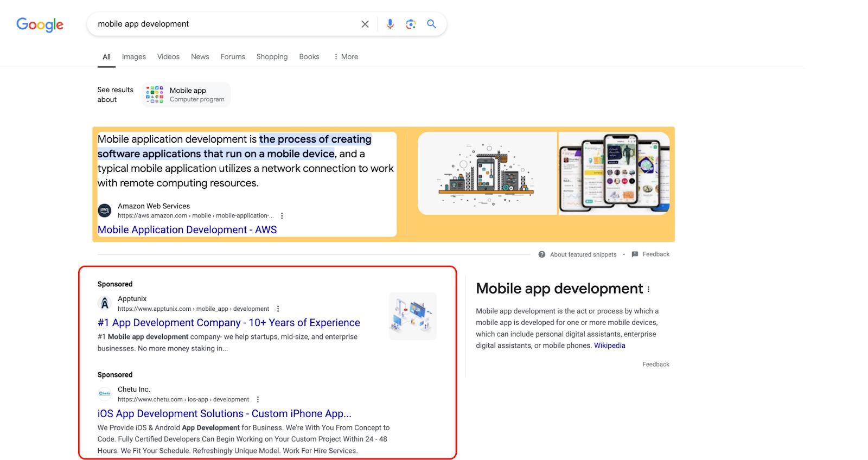This screenshot has width=868, height=460.
Task: Open the phone mockups snippet image
Action: pyautogui.click(x=614, y=173)
